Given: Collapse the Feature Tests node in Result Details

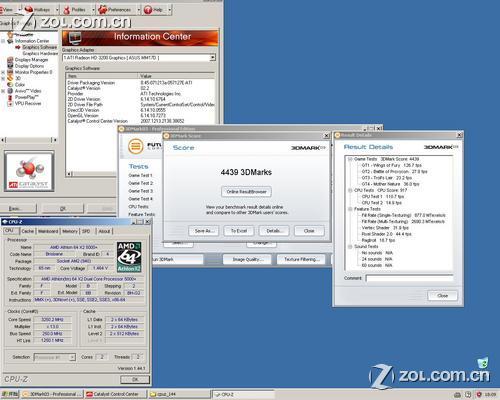Looking at the screenshot, I should (350, 209).
